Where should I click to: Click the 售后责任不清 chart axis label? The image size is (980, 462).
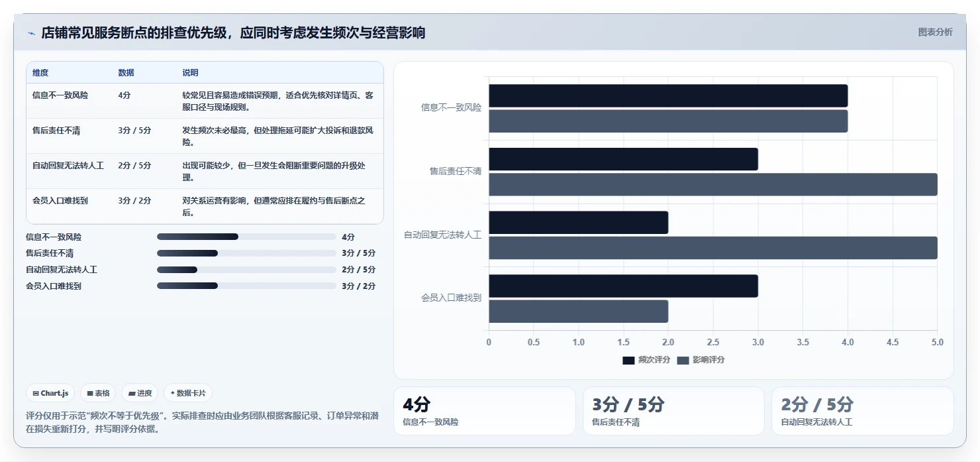(456, 171)
